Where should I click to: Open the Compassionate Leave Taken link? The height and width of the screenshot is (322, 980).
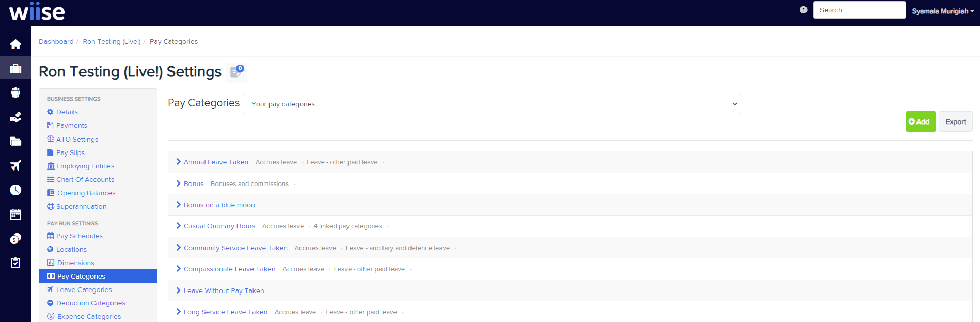[230, 269]
